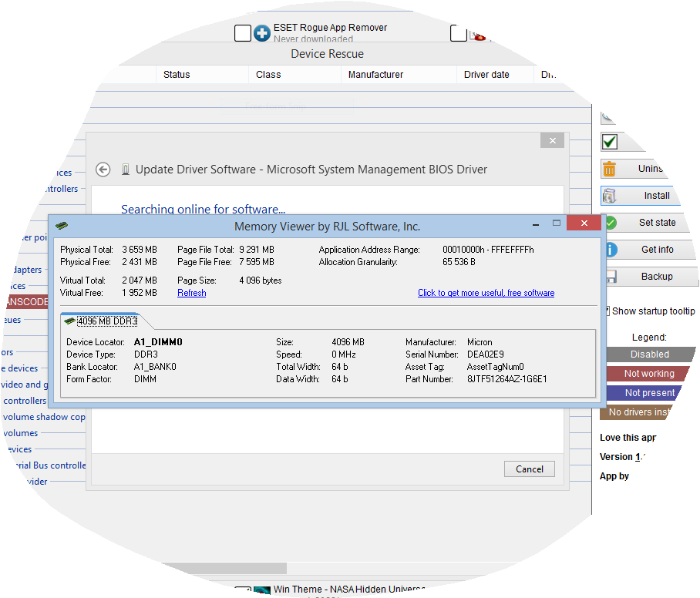Click the Device Locator value 'A1_DIMM0'

point(158,342)
